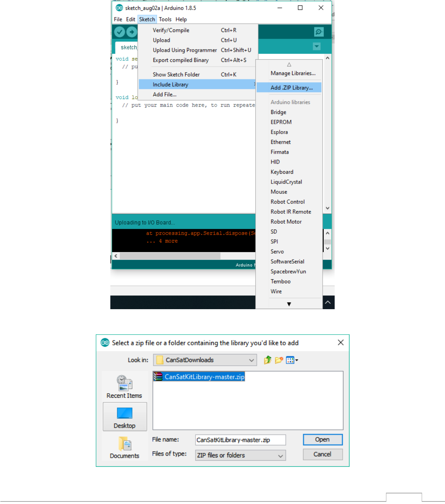Click the console horizontal scrollbar
This screenshot has height=504, width=445.
click(170, 256)
